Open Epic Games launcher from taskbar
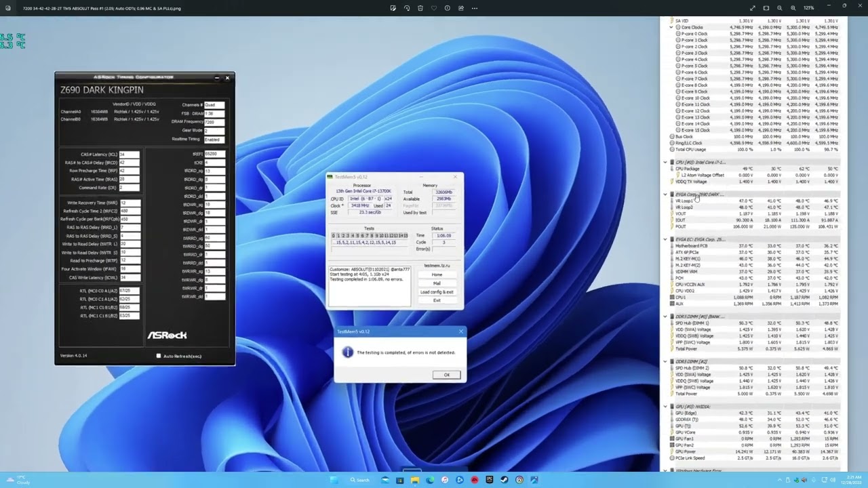 point(490,480)
